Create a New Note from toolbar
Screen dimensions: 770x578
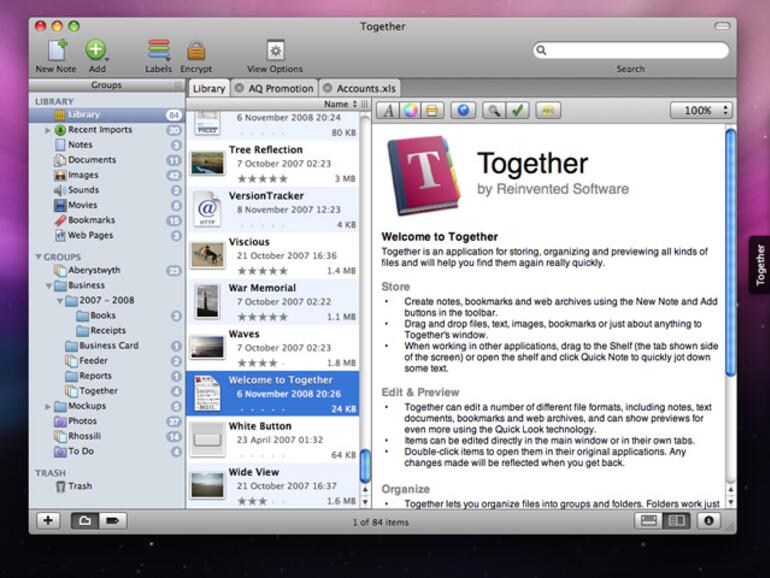click(x=56, y=55)
